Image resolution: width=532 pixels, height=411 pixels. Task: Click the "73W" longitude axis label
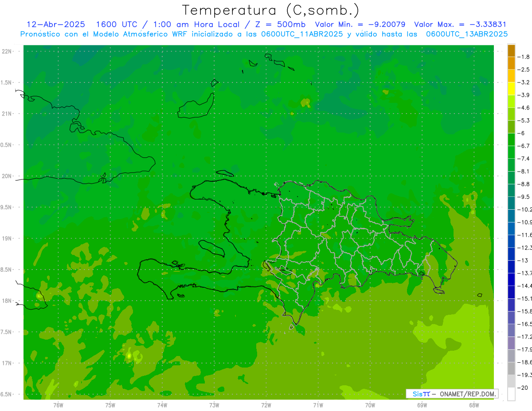[x=214, y=405]
